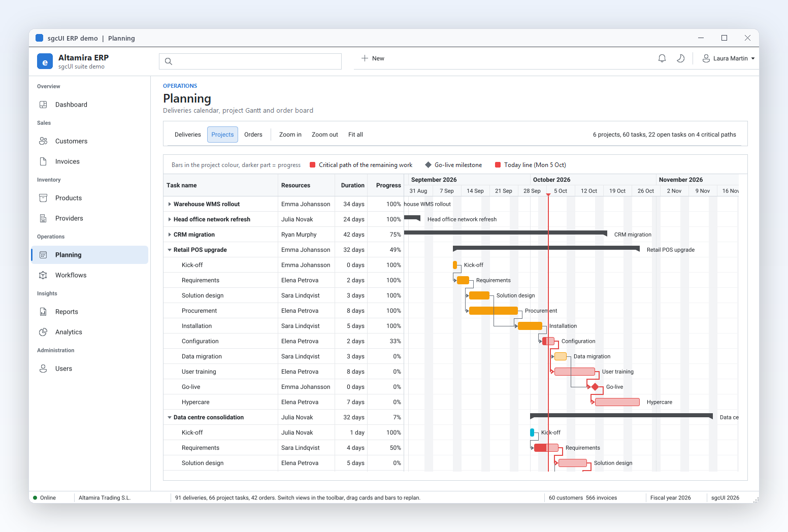The width and height of the screenshot is (788, 532).
Task: Open Planning in the sidebar
Action: point(90,255)
